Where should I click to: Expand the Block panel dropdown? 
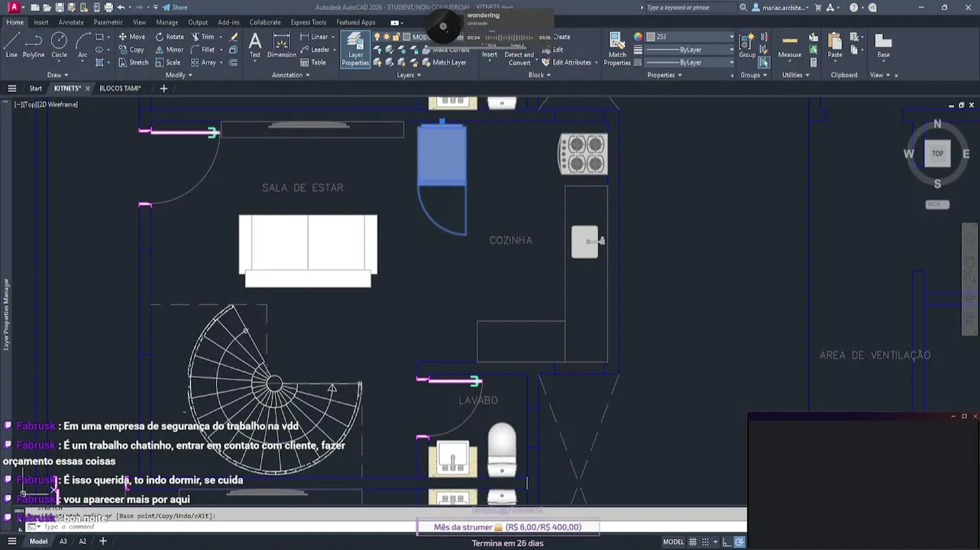pyautogui.click(x=539, y=75)
